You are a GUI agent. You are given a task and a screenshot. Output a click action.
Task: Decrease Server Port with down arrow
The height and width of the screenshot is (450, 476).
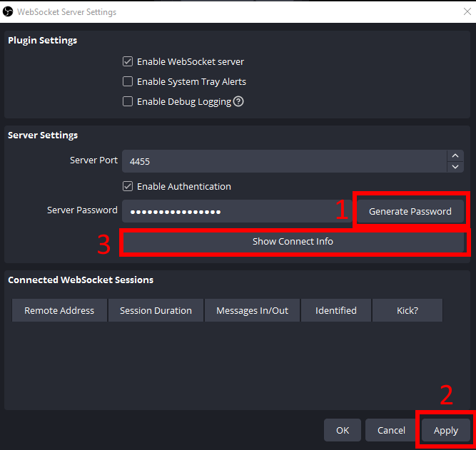[455, 167]
